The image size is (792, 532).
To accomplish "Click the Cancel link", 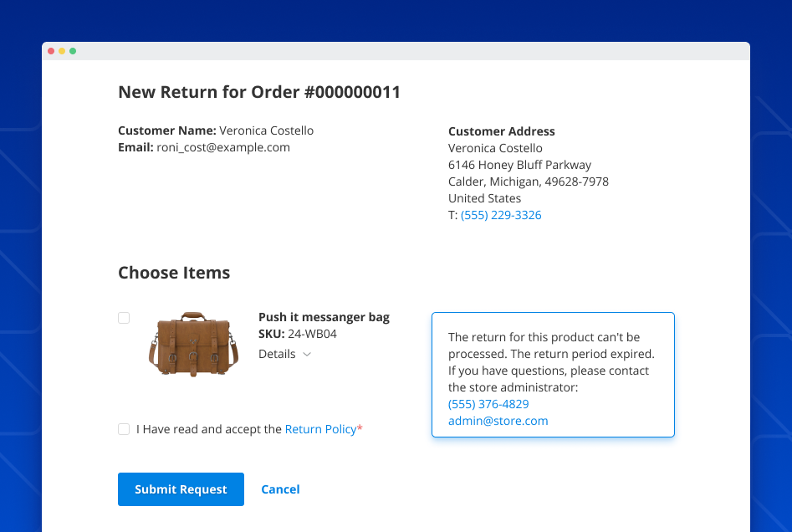I will 280,489.
